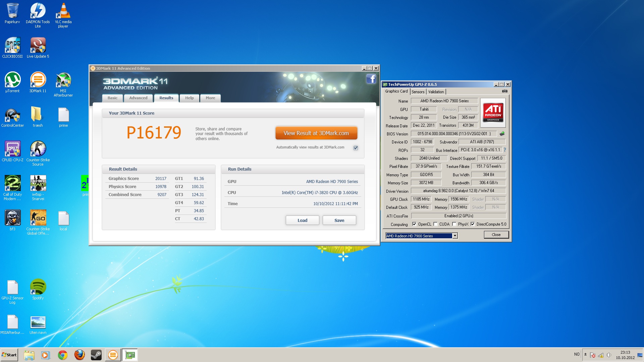Toggle automatically view results at 3DMark.com
The width and height of the screenshot is (644, 362).
pyautogui.click(x=356, y=148)
